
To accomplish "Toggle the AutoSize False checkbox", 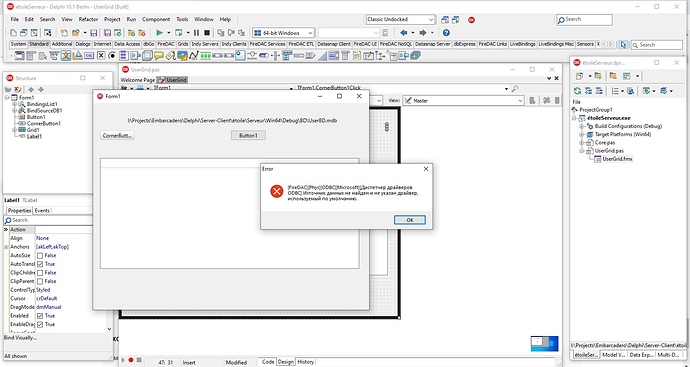I will coord(40,256).
